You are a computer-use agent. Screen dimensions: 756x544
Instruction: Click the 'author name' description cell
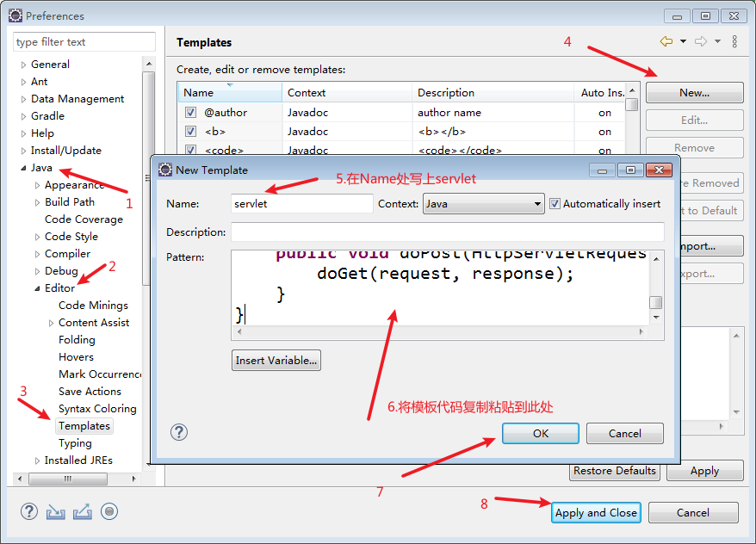[x=449, y=113]
